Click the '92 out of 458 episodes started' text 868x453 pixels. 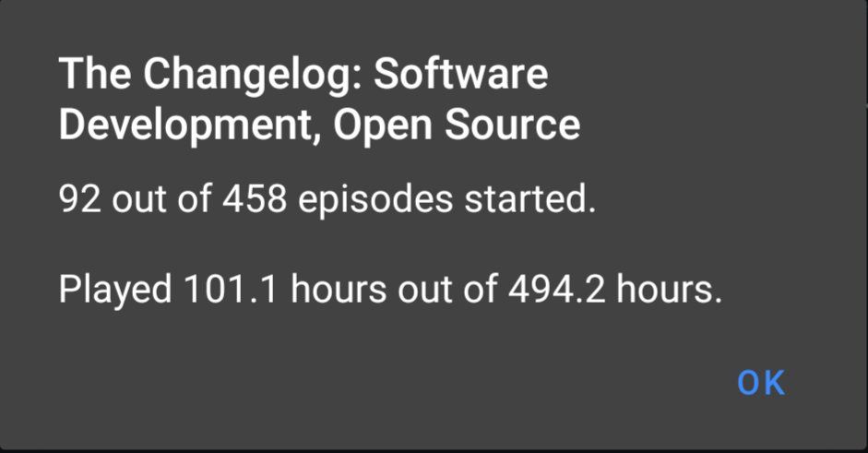pos(327,198)
